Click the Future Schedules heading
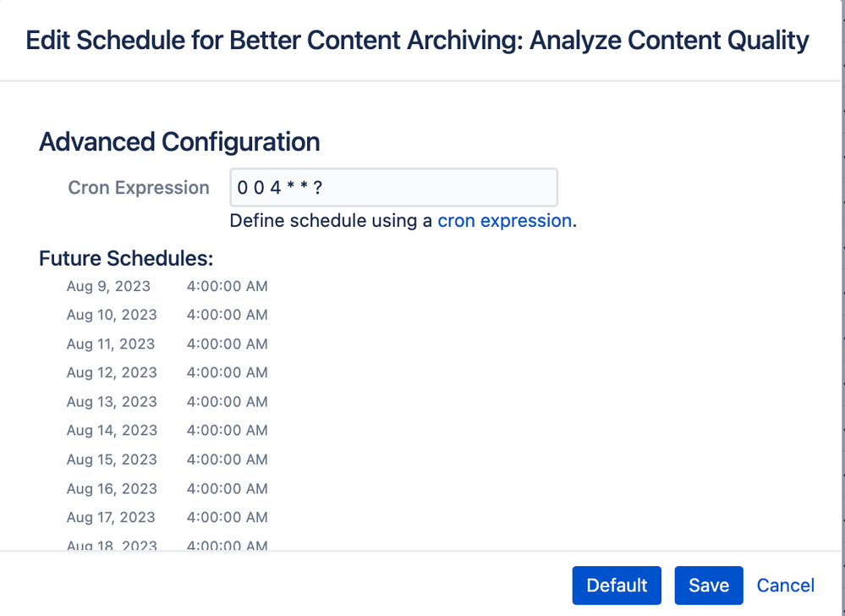845x616 pixels. (126, 258)
